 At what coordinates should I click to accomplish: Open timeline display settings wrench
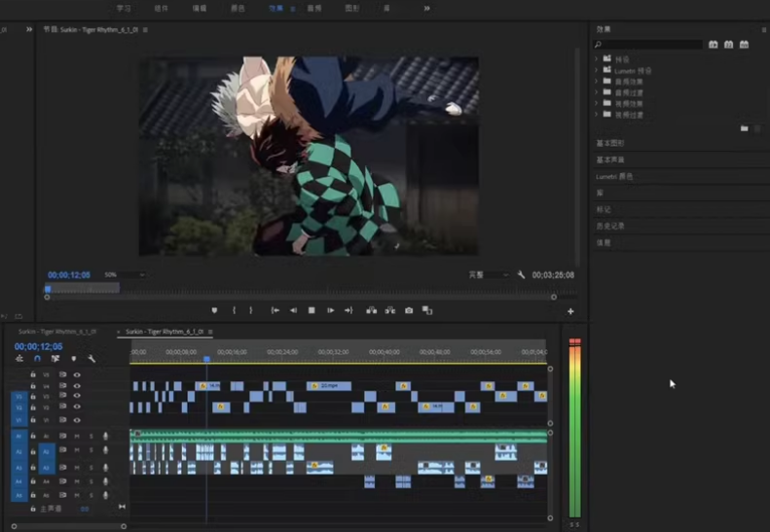pyautogui.click(x=92, y=359)
